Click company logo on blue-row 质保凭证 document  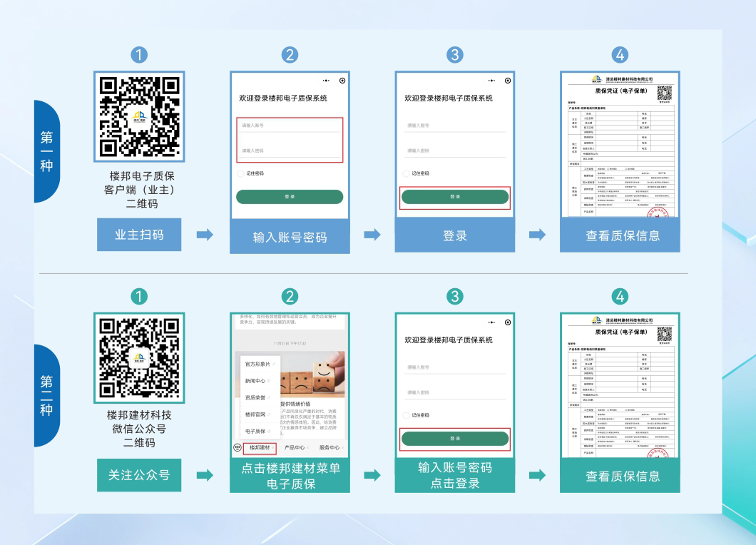click(597, 79)
